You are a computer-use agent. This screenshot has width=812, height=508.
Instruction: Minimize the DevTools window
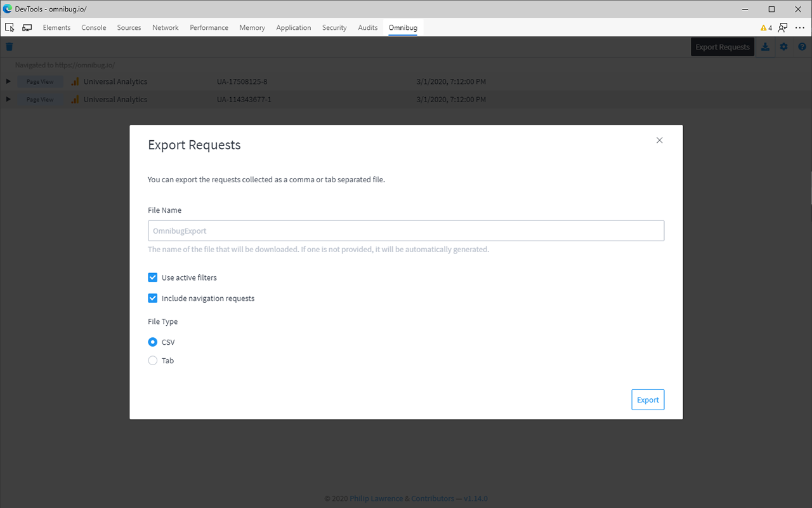click(745, 9)
